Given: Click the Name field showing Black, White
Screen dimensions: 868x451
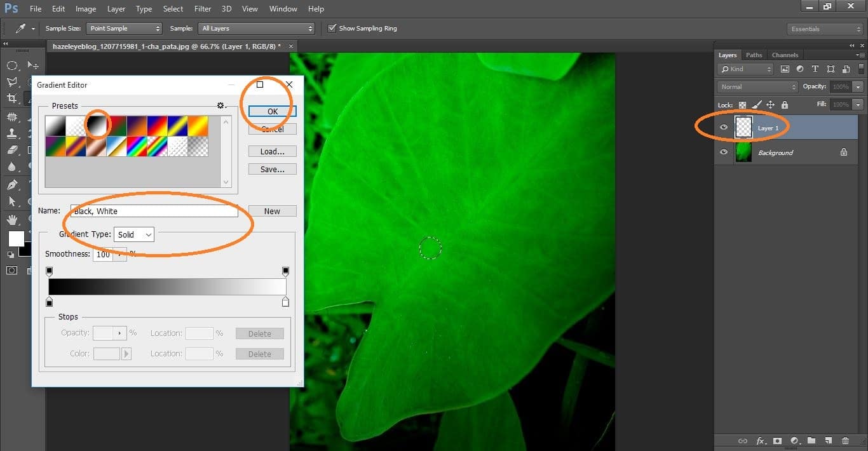Looking at the screenshot, I should (154, 210).
